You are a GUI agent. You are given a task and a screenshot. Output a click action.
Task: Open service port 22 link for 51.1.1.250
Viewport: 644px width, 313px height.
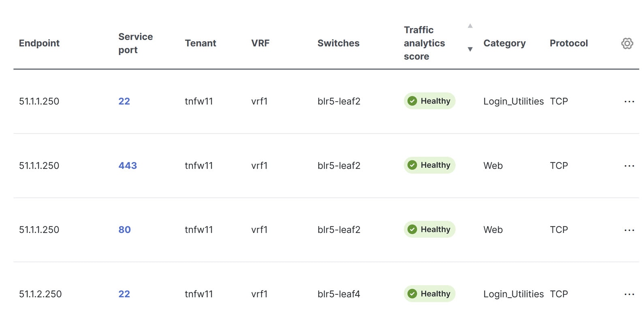[x=124, y=101]
